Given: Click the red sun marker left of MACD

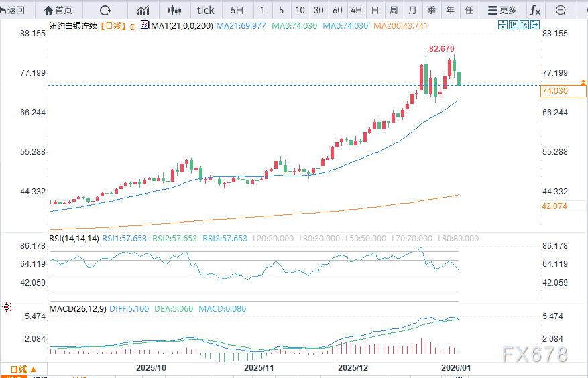Looking at the screenshot, I should point(7,307).
